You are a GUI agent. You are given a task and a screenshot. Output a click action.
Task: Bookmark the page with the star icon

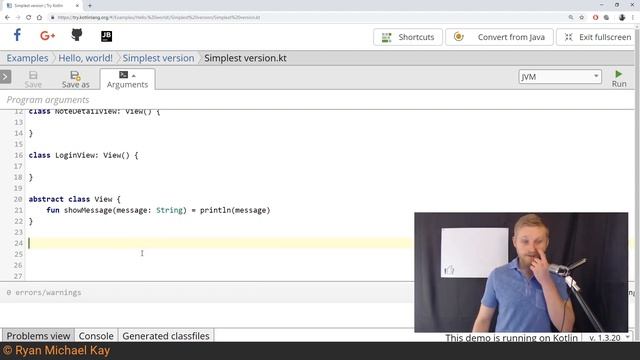[x=582, y=18]
